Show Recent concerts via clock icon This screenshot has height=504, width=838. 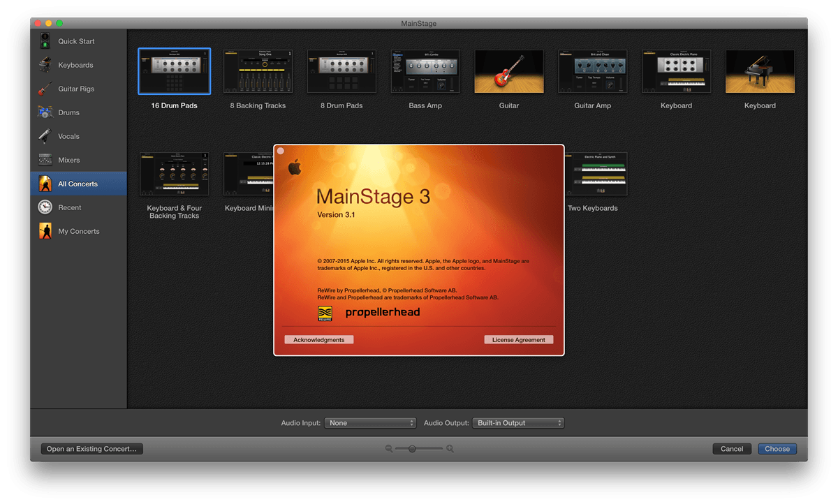[x=78, y=207]
